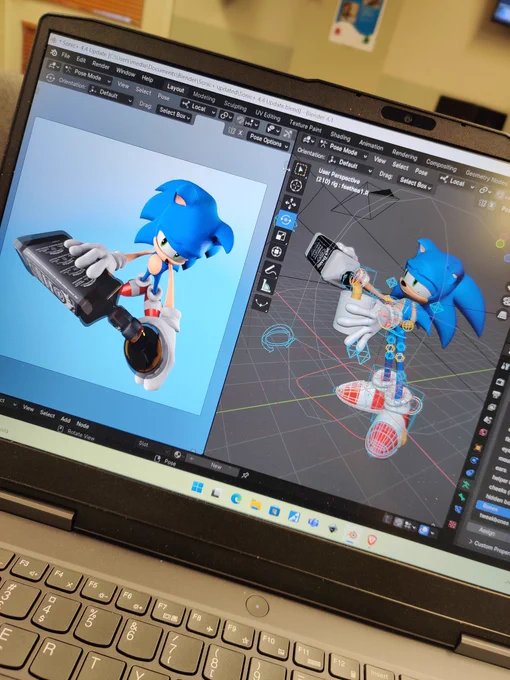Open Pose Mode dropdown in the rig viewport
510x680 pixels.
tap(343, 149)
